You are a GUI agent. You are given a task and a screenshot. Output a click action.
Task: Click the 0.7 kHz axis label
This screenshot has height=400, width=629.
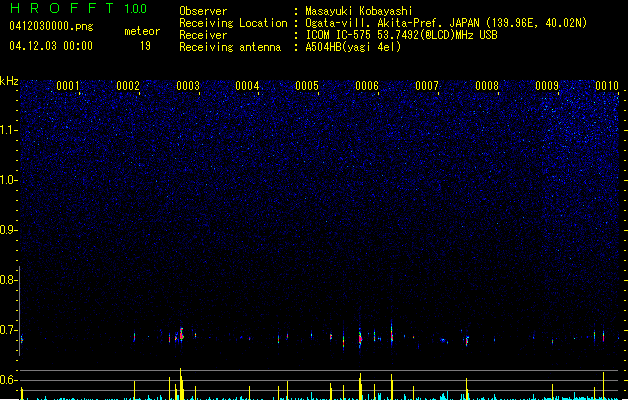pyautogui.click(x=8, y=330)
